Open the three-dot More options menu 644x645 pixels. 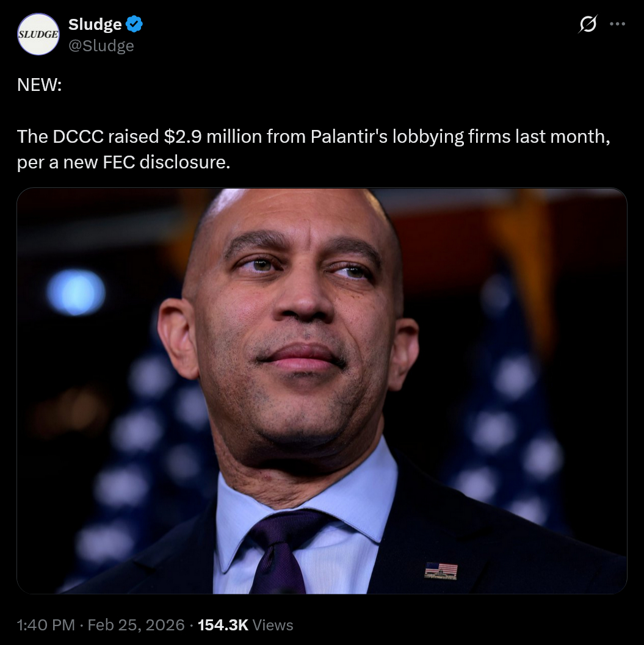point(618,24)
